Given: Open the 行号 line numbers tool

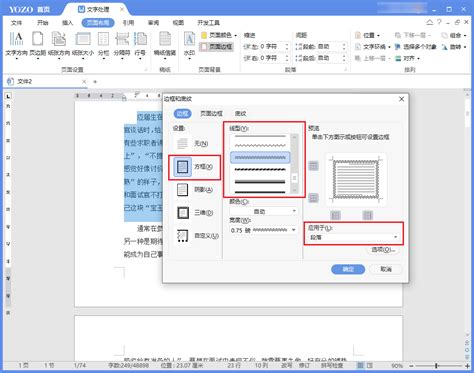Looking at the screenshot, I should (x=140, y=44).
